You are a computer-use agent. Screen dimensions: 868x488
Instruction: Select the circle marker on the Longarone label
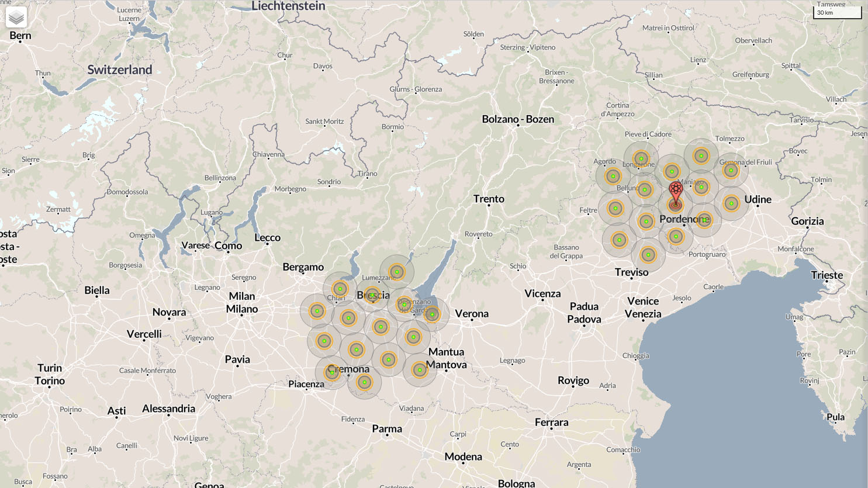(641, 159)
